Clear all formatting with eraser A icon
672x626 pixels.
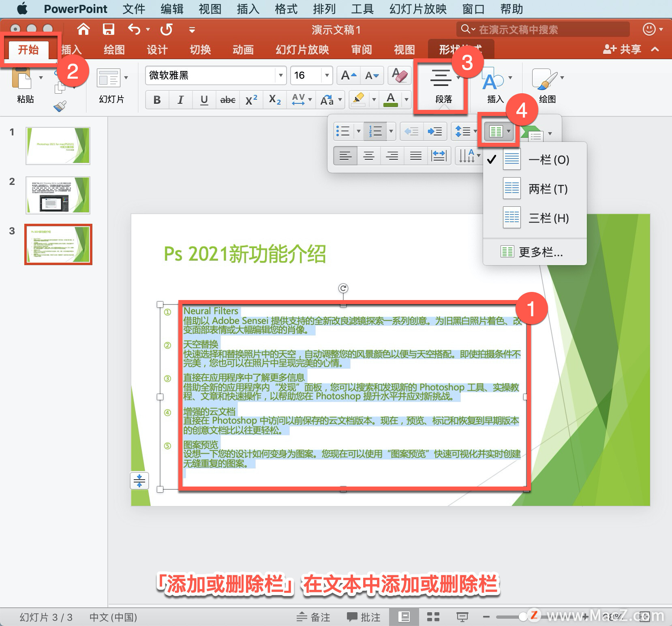click(399, 75)
